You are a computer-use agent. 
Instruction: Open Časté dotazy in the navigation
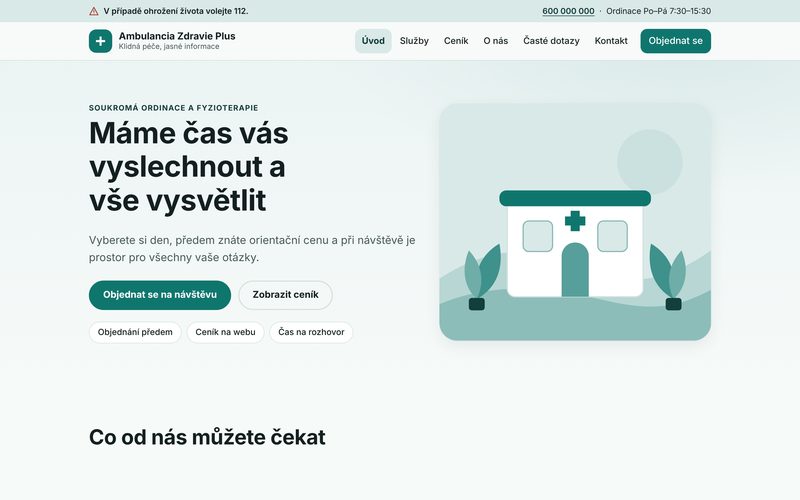tap(551, 41)
